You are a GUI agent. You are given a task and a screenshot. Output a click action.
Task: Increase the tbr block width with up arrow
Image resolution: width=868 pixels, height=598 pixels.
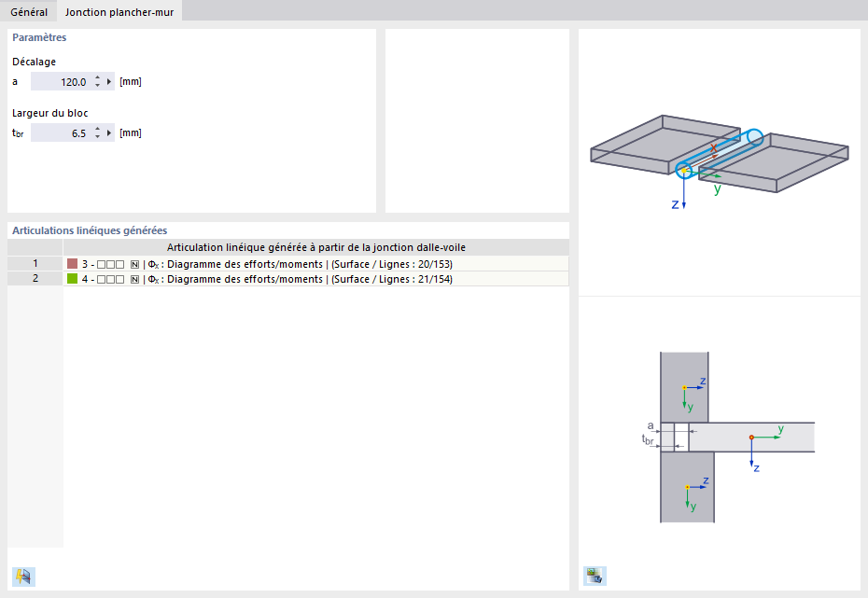(97, 129)
